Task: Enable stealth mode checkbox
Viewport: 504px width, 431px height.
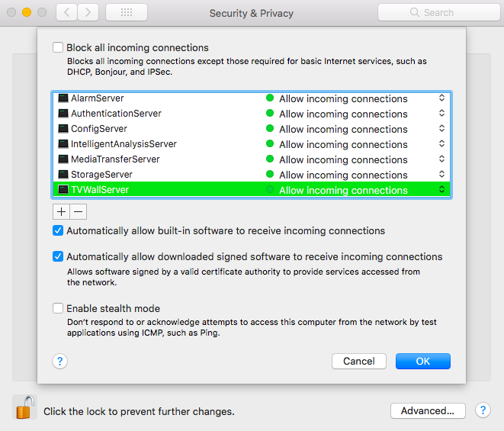Action: 58,308
